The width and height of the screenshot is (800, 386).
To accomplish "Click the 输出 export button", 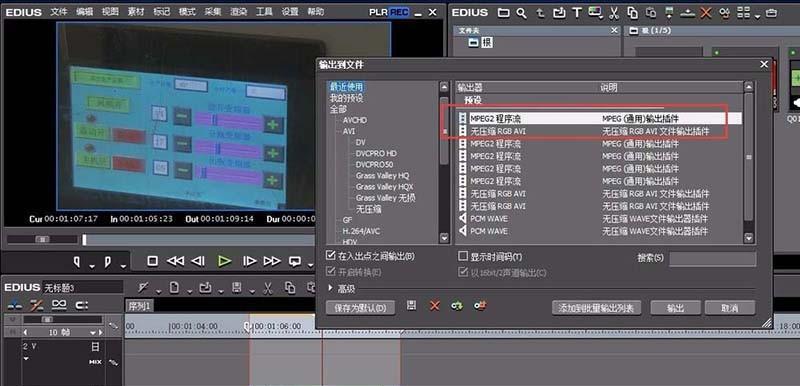I will pyautogui.click(x=676, y=308).
